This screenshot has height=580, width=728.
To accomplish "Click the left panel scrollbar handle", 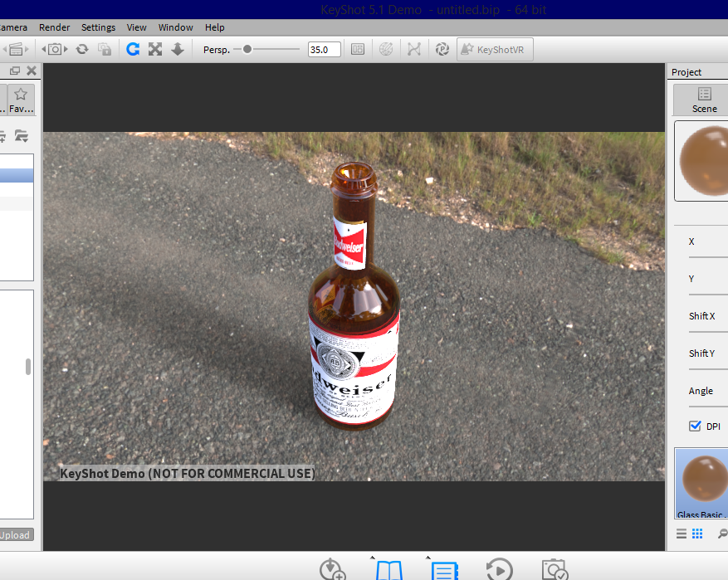I will [x=28, y=367].
